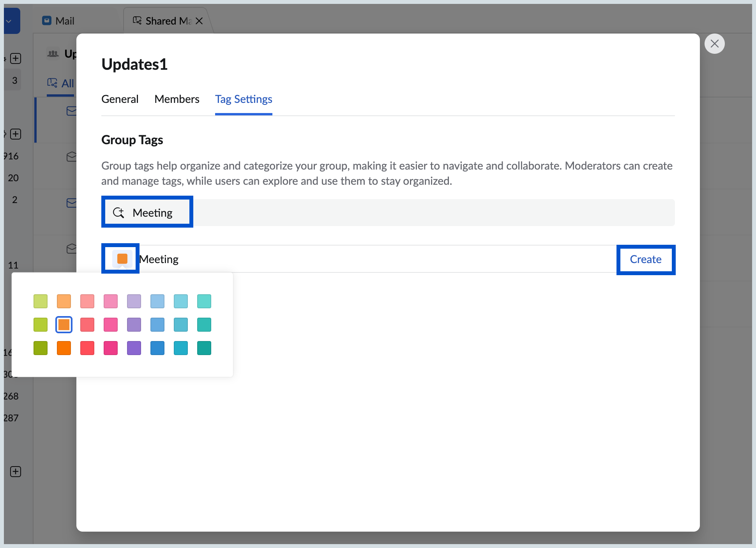This screenshot has width=756, height=548.
Task: Click the sidebar count 20
Action: [x=13, y=178]
